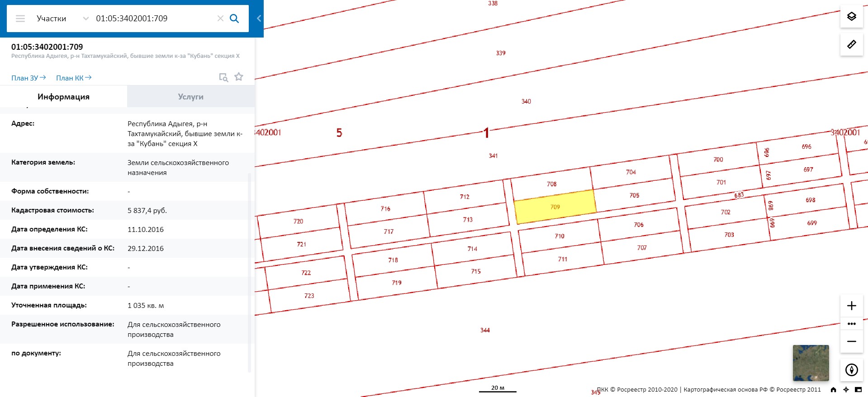Open the hamburger menu in search bar
Viewport: 868px width, 397px height.
(20, 19)
